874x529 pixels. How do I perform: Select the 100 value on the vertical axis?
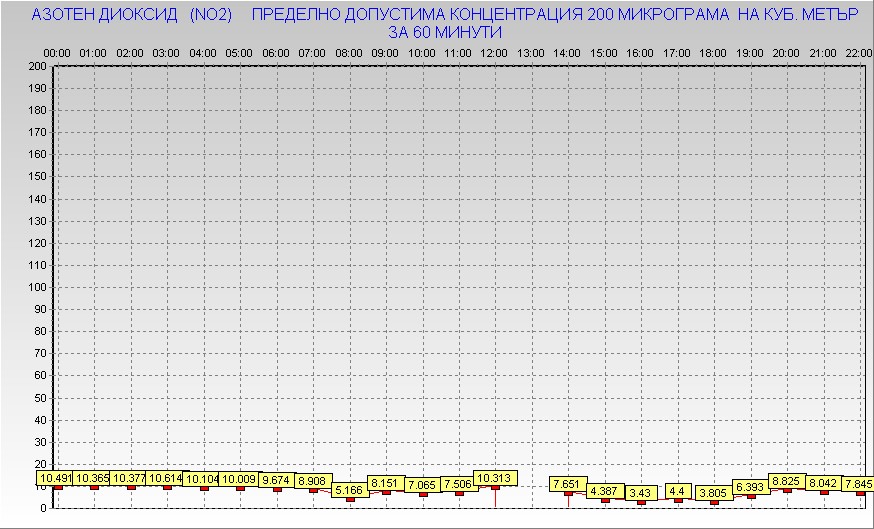click(38, 287)
